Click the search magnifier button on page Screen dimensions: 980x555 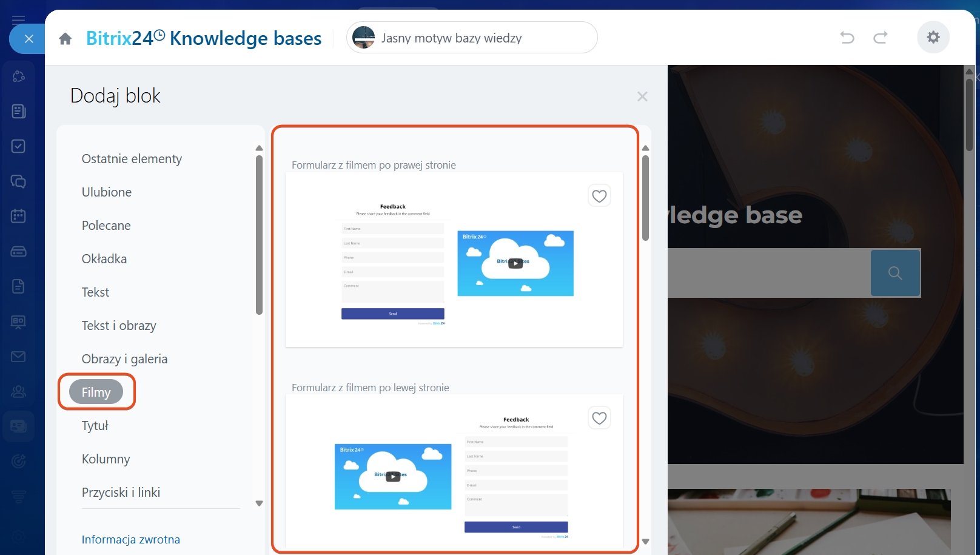click(895, 273)
